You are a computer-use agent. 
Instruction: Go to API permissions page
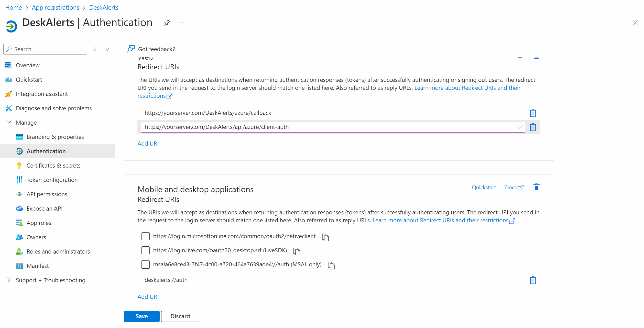pyautogui.click(x=47, y=194)
